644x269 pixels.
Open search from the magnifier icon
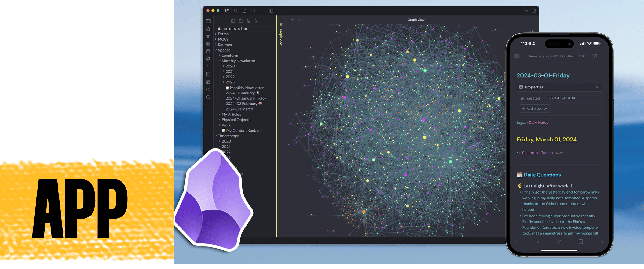(236, 11)
